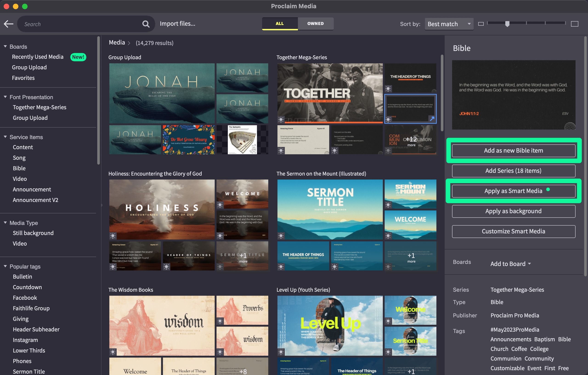
Task: Switch to the OWNED media filter
Action: pyautogui.click(x=315, y=24)
